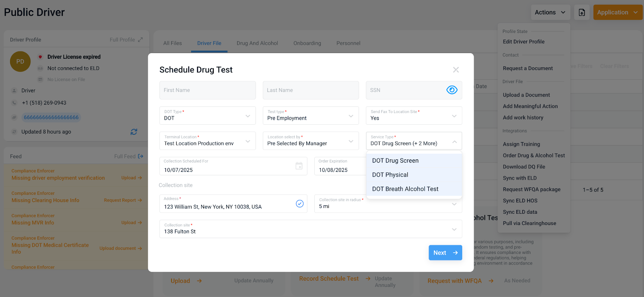Click the refresh icon next to Updated 8 hours ago
This screenshot has width=644, height=297.
point(134,132)
